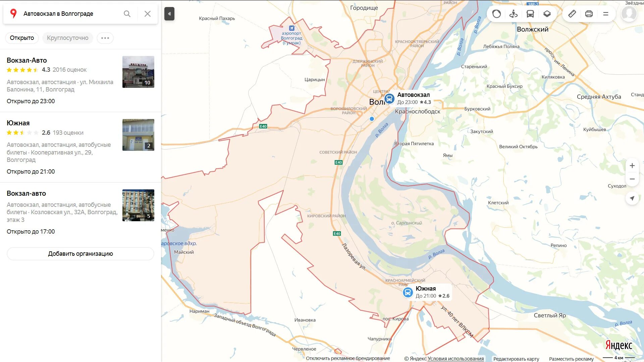
Task: Click the E40 road badge near Кировский район
Action: click(x=337, y=234)
